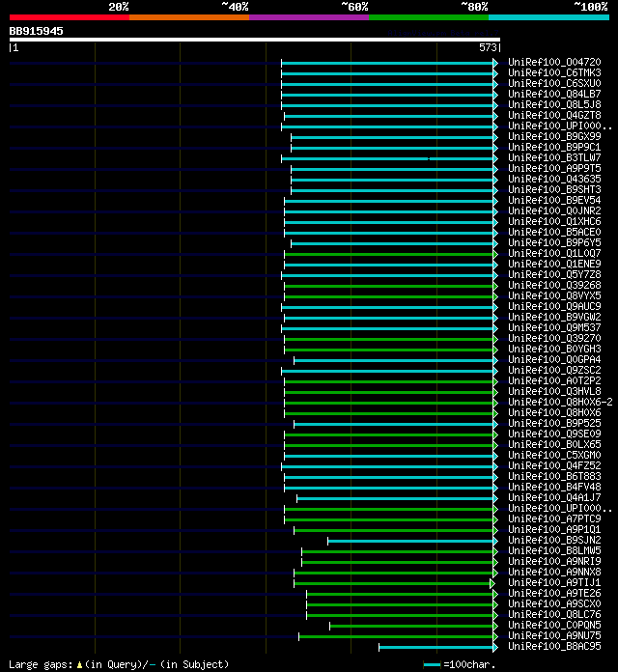Select label UniRef100_Q9ZSC2
This screenshot has height=672, width=618.
point(554,371)
